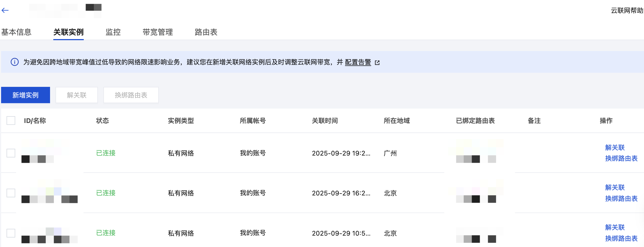Go to the 带宽管理 tab
This screenshot has height=247, width=644.
(x=158, y=32)
